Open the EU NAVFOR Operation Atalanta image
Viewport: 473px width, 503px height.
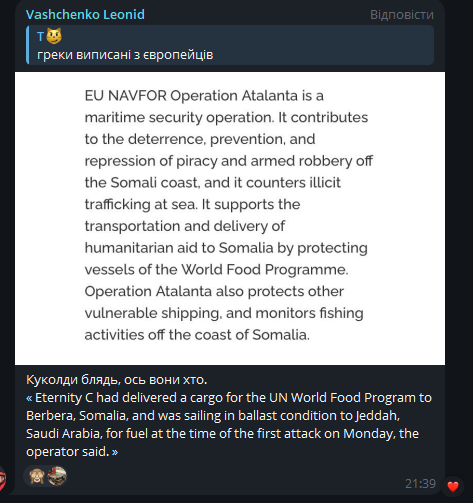point(230,218)
